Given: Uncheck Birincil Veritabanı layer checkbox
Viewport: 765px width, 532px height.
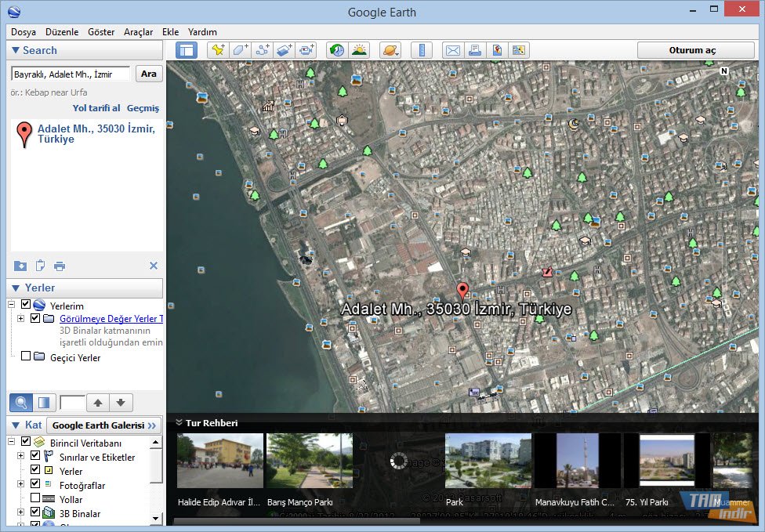Looking at the screenshot, I should click(x=26, y=442).
